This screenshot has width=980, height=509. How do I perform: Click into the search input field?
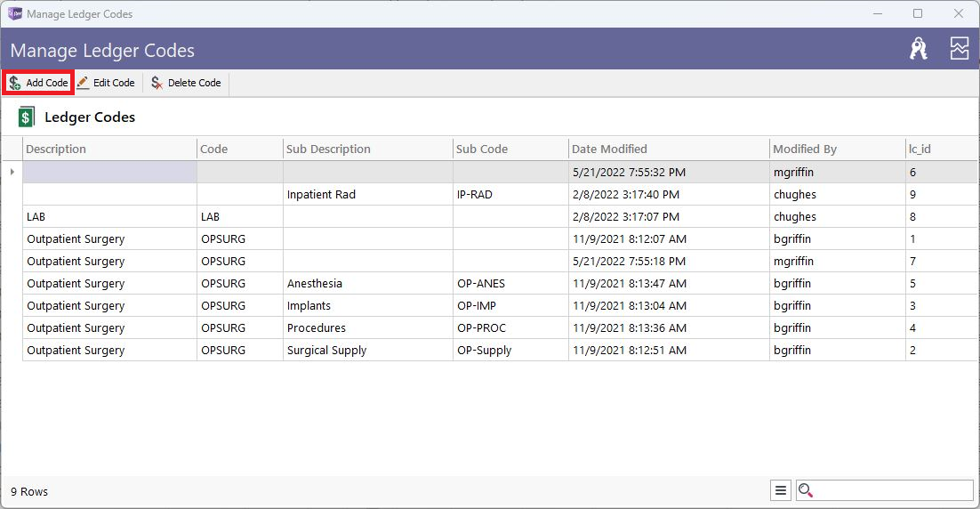tap(893, 491)
